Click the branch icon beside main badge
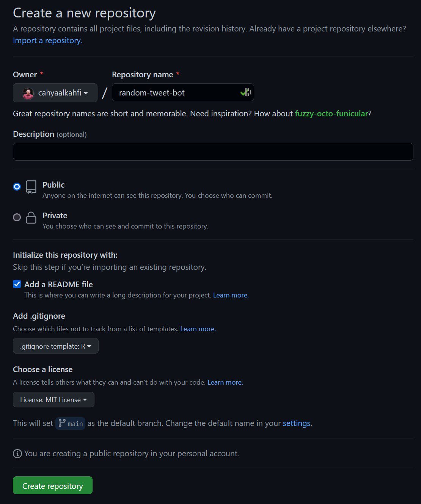 (x=62, y=423)
